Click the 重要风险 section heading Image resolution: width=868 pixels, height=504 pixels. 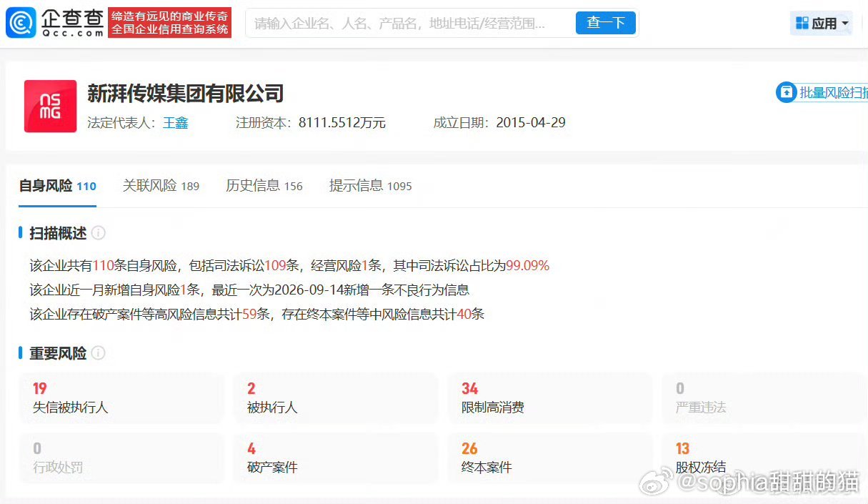58,353
